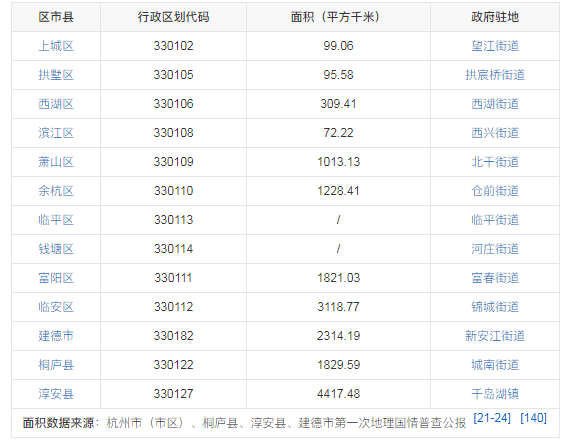Viewport: 580px width, 446px height.
Task: Open the 富阳区 link
Action: click(x=56, y=278)
